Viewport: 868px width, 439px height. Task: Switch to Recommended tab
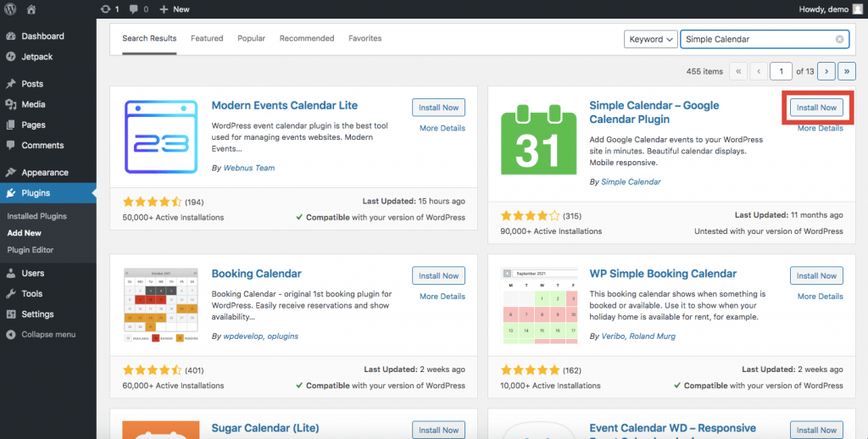(307, 38)
